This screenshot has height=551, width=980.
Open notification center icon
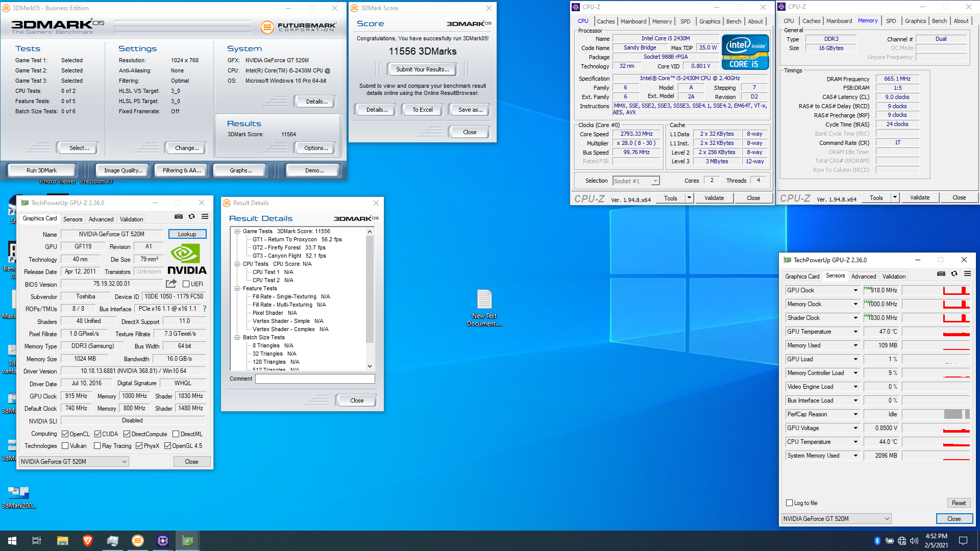click(x=963, y=541)
